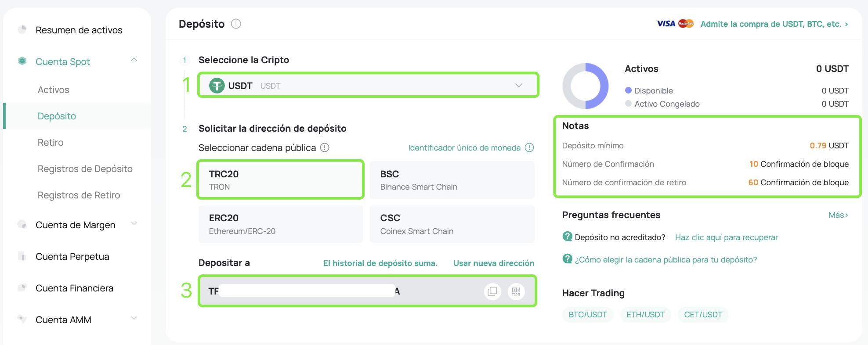Open BTC/USDT trading pair tag

(587, 314)
